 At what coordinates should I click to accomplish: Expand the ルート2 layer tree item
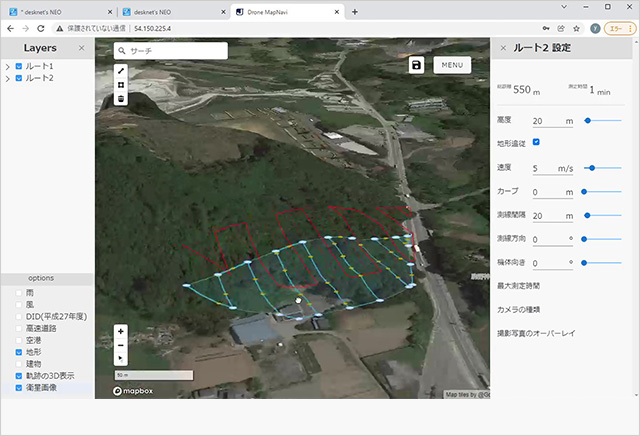8,78
